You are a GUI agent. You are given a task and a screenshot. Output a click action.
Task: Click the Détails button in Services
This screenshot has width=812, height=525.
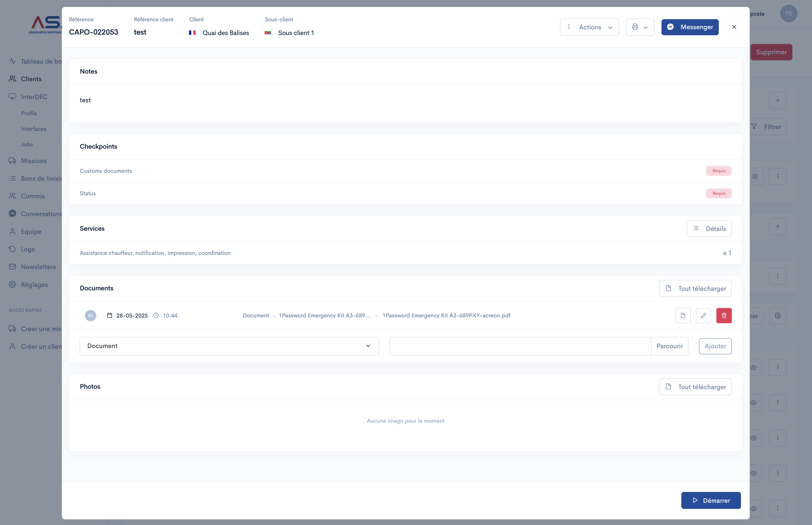pyautogui.click(x=709, y=229)
